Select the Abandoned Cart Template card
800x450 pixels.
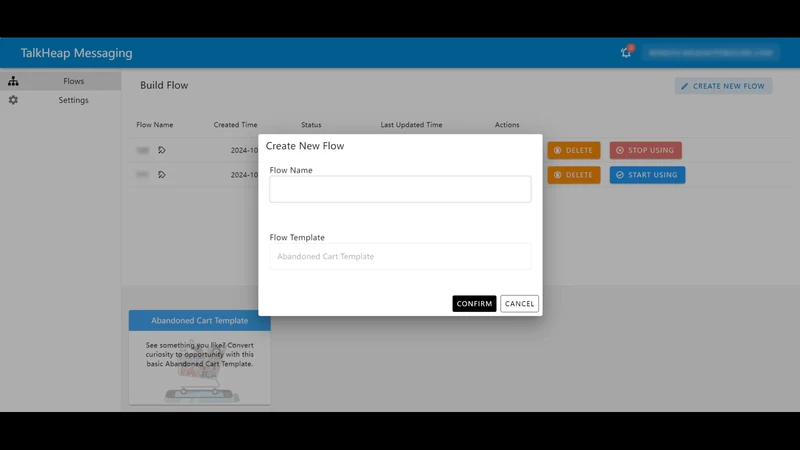[199, 357]
